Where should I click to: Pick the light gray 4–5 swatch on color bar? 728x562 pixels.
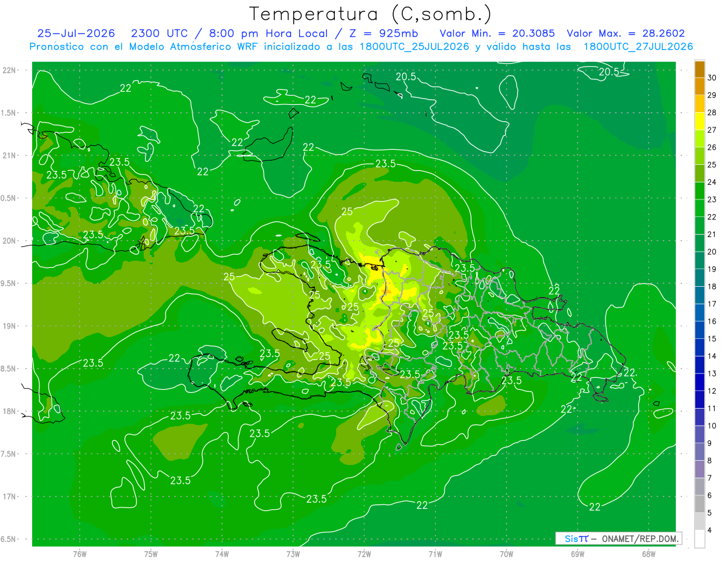pos(699,521)
